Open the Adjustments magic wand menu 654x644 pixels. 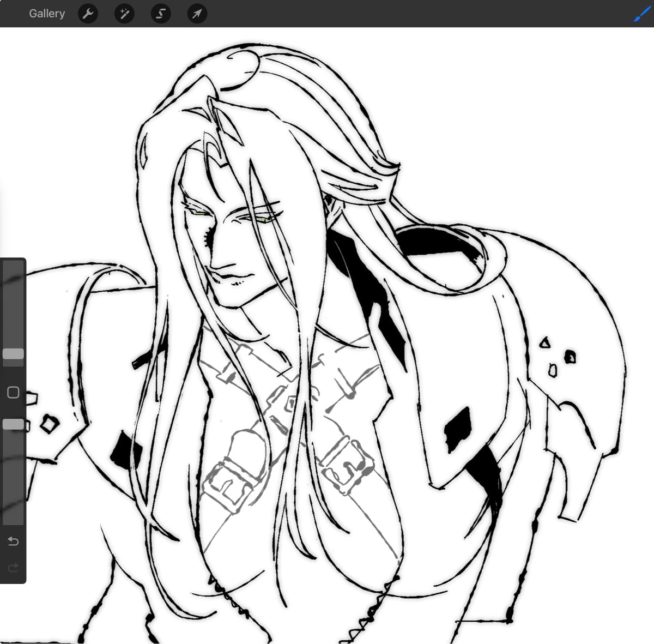[124, 14]
